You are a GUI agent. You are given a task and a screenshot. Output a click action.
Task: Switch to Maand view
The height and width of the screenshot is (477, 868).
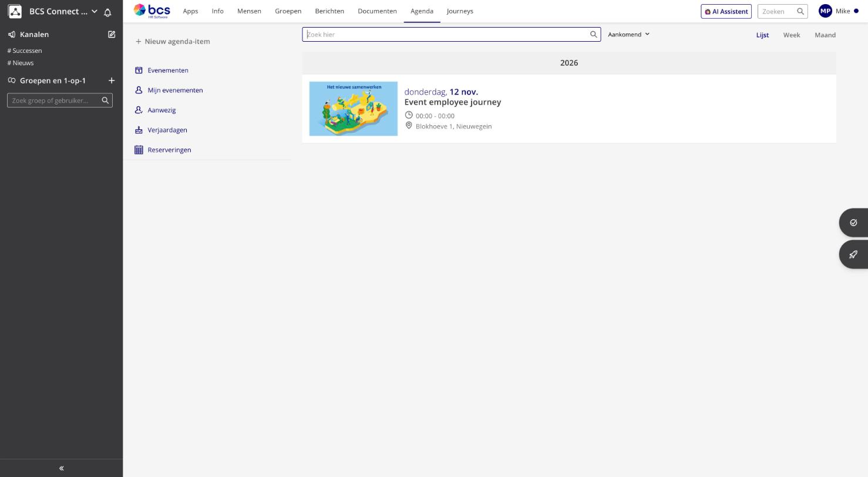pyautogui.click(x=825, y=35)
